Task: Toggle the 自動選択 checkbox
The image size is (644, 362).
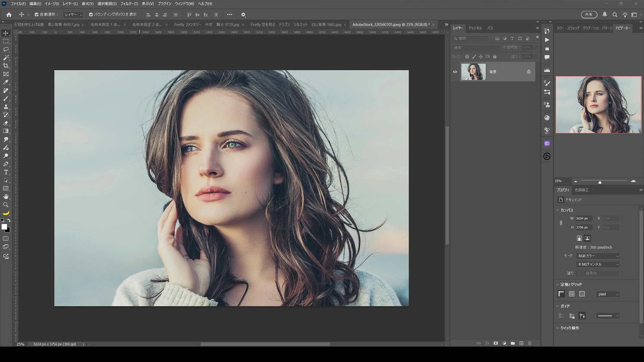Action: click(x=37, y=14)
